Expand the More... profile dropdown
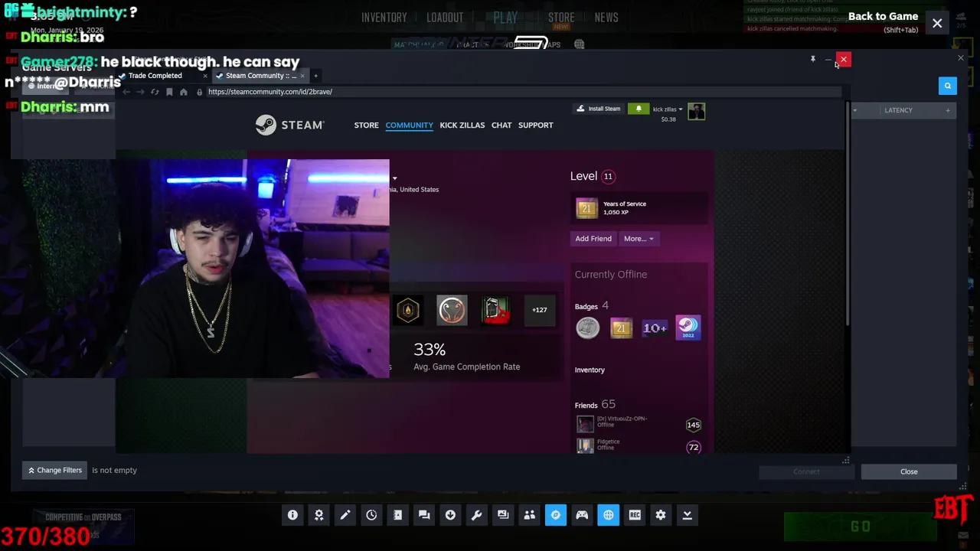The image size is (980, 551). click(639, 239)
